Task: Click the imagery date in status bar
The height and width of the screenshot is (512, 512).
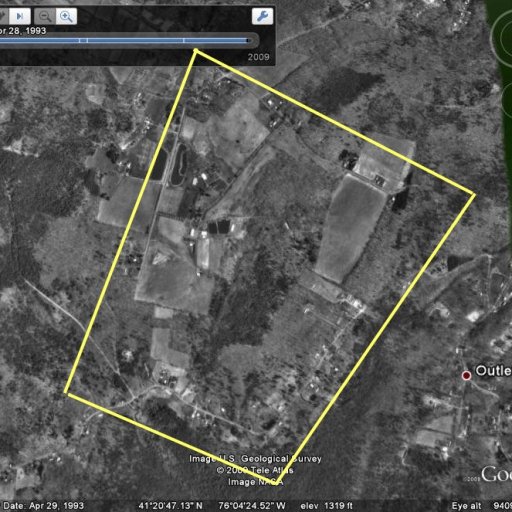Action: pyautogui.click(x=43, y=506)
